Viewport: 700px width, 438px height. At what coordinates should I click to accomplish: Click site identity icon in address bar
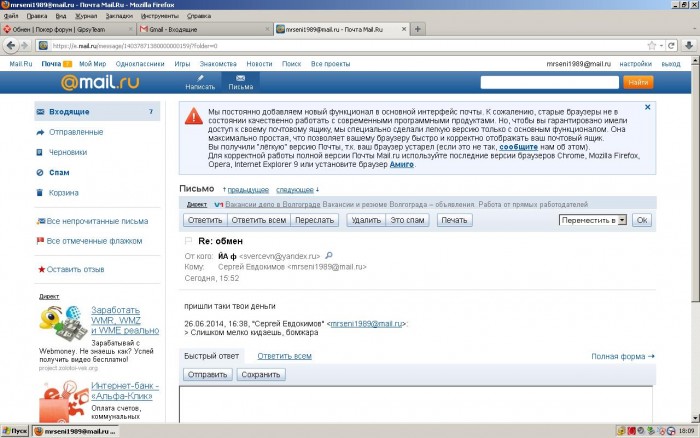[x=43, y=46]
